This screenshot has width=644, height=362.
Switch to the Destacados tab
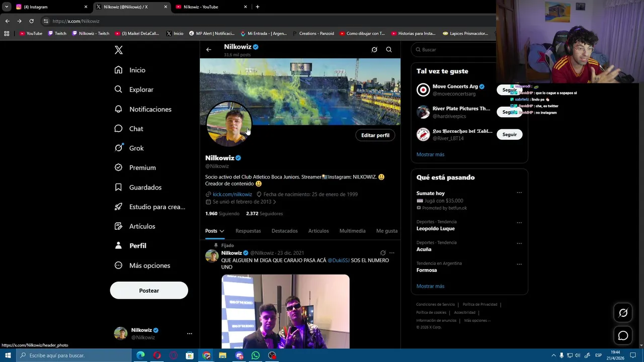coord(285,231)
